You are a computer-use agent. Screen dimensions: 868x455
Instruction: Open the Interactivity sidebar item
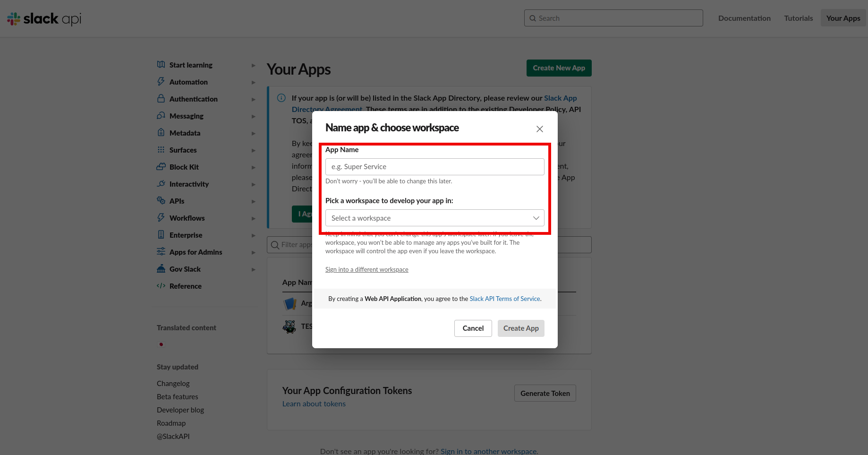(189, 184)
